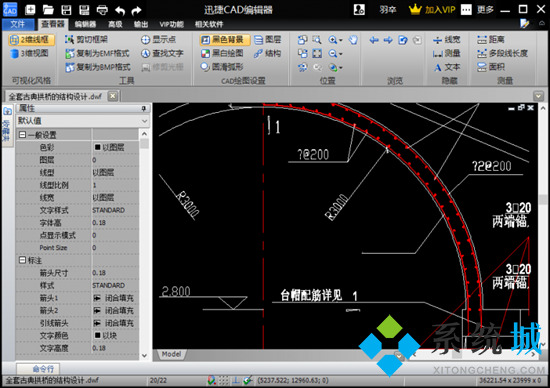Screen dimensions: 550x388
Task: Toggle 文本 text visibility
Action: coord(447,67)
